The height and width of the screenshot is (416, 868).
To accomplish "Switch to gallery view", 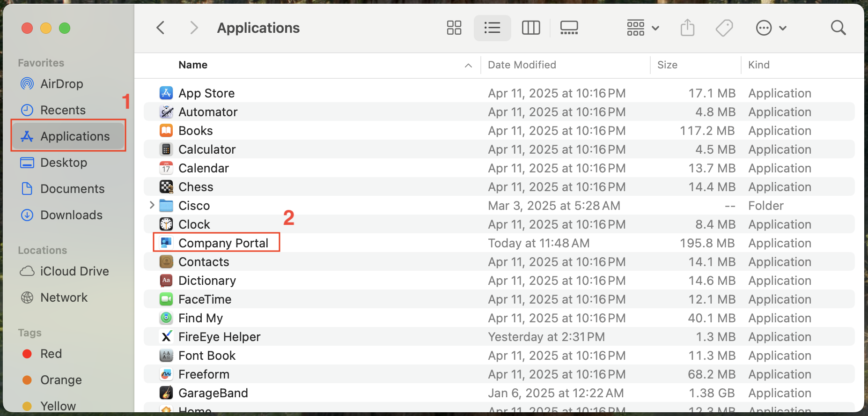I will click(x=569, y=28).
